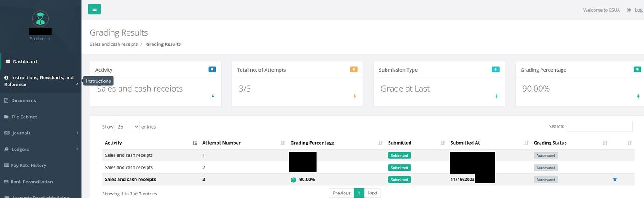The width and height of the screenshot is (644, 198).
Task: Open the Show entries dropdown
Action: (x=127, y=126)
